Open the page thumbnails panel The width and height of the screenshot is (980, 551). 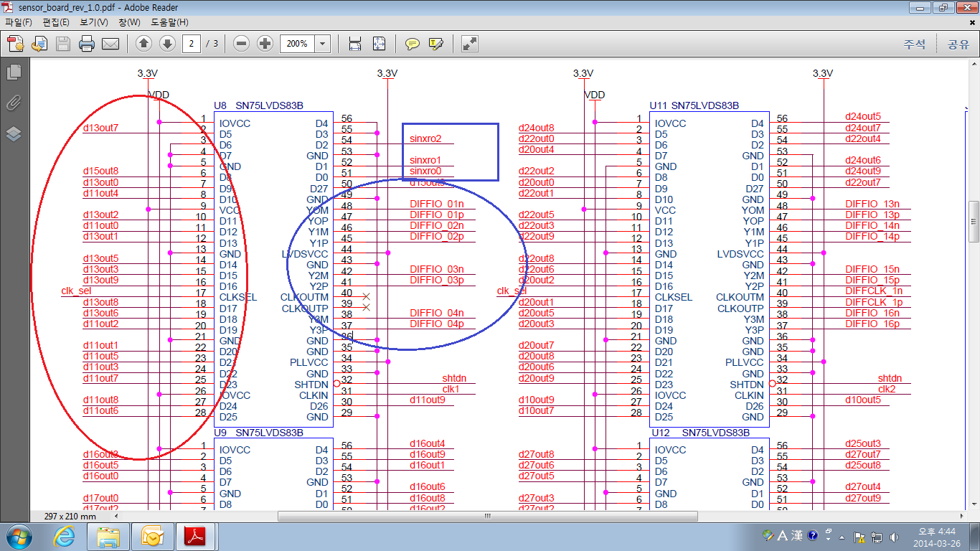coord(14,72)
